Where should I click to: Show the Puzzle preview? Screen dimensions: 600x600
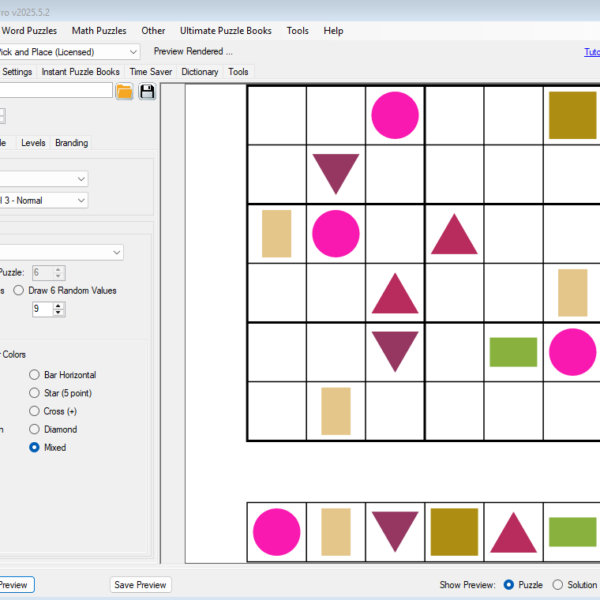(x=523, y=585)
